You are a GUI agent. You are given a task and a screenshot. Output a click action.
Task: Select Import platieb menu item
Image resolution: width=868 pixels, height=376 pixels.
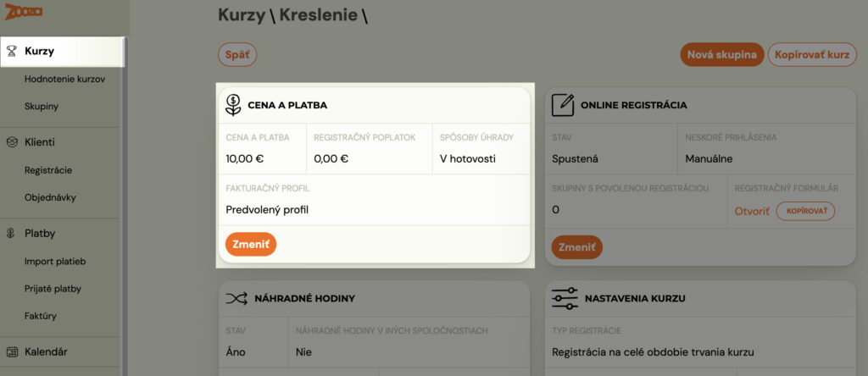click(x=55, y=262)
